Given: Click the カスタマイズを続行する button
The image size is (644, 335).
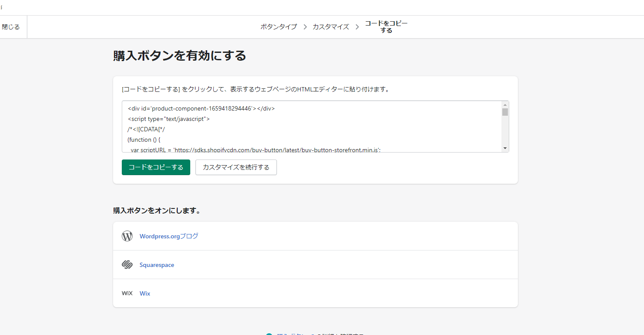Looking at the screenshot, I should point(236,167).
